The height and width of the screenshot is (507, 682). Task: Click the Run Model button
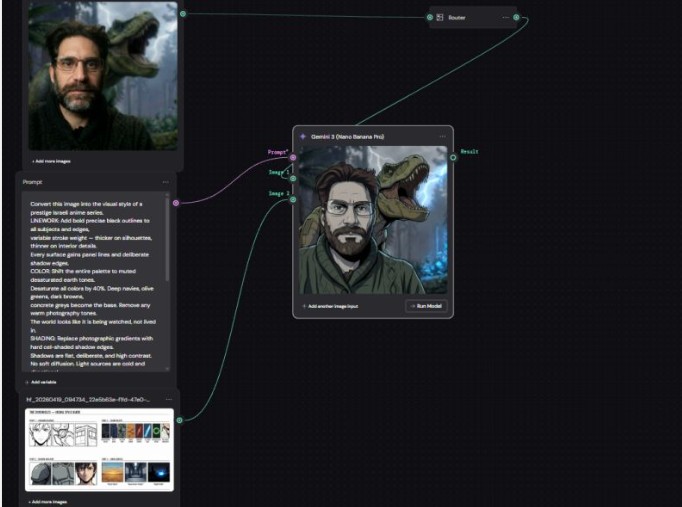click(426, 306)
